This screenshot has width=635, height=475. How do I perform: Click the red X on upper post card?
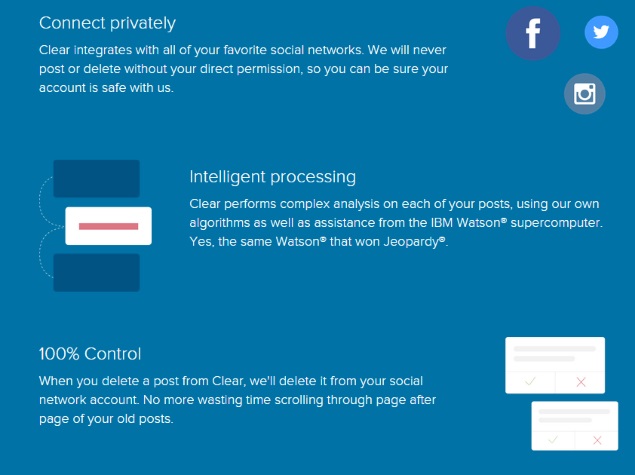[581, 381]
